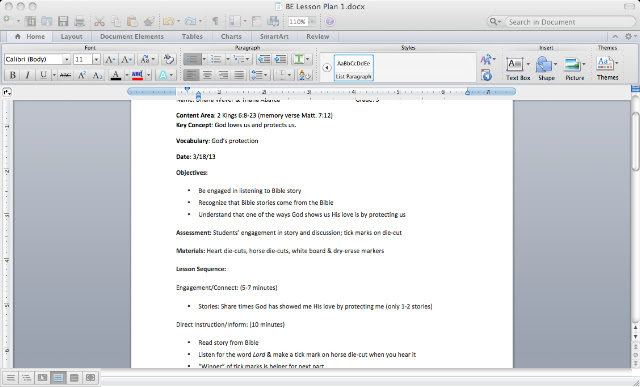Toggle Strikethrough formatting
The height and width of the screenshot is (387, 640).
click(x=65, y=75)
